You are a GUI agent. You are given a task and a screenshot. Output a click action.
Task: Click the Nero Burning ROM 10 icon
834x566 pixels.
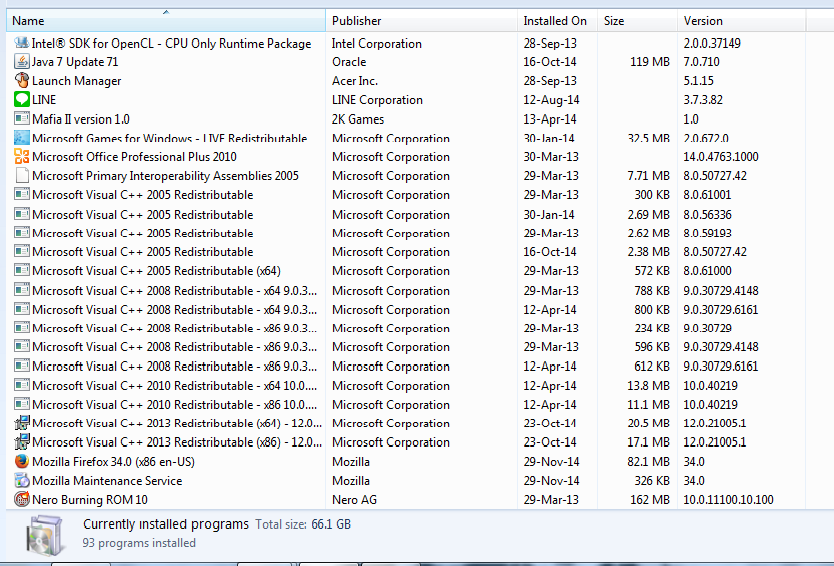point(21,499)
